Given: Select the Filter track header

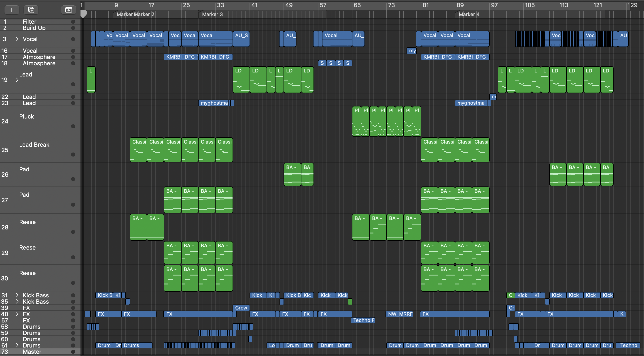Looking at the screenshot, I should [x=40, y=22].
